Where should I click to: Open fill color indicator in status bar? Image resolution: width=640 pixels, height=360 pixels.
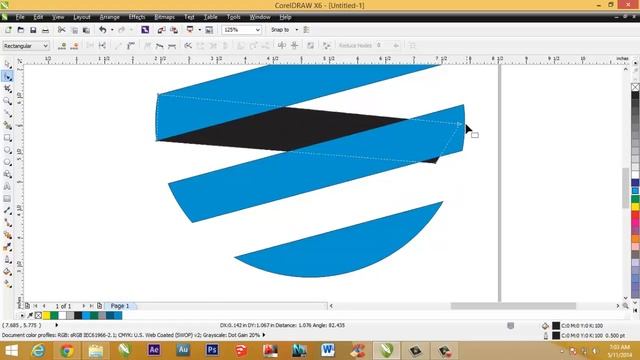pyautogui.click(x=556, y=325)
